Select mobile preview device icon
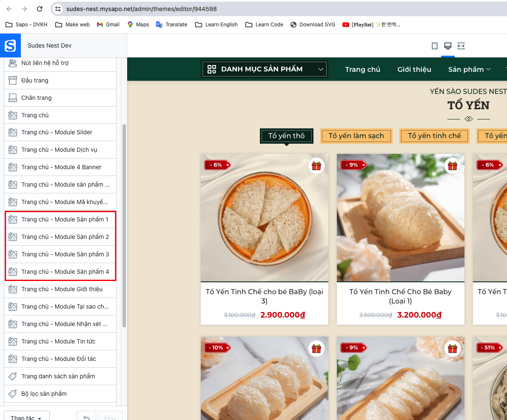This screenshot has width=507, height=420. pyautogui.click(x=435, y=46)
